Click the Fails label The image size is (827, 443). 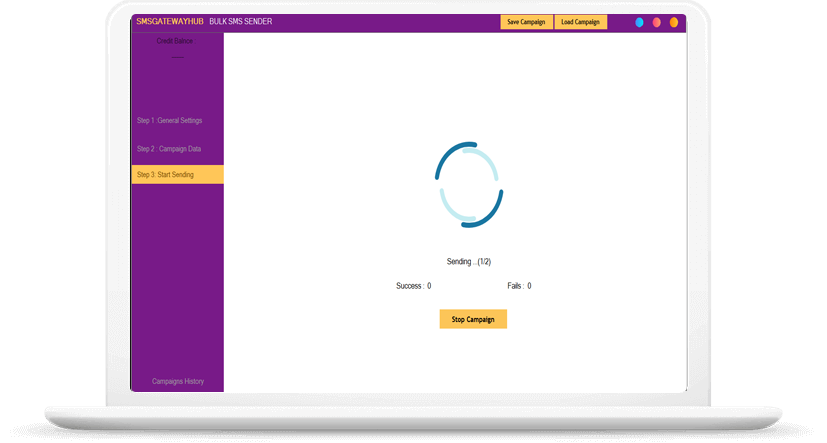[515, 286]
